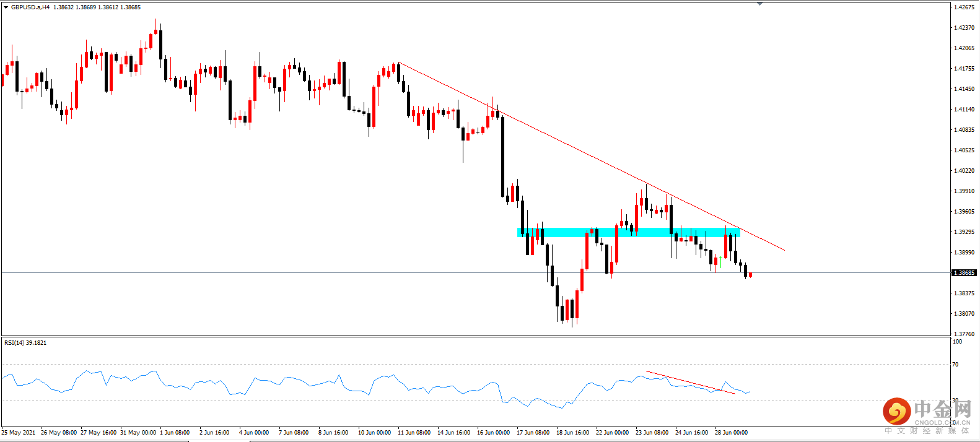Click the 25 May 2021 date label

(19, 432)
